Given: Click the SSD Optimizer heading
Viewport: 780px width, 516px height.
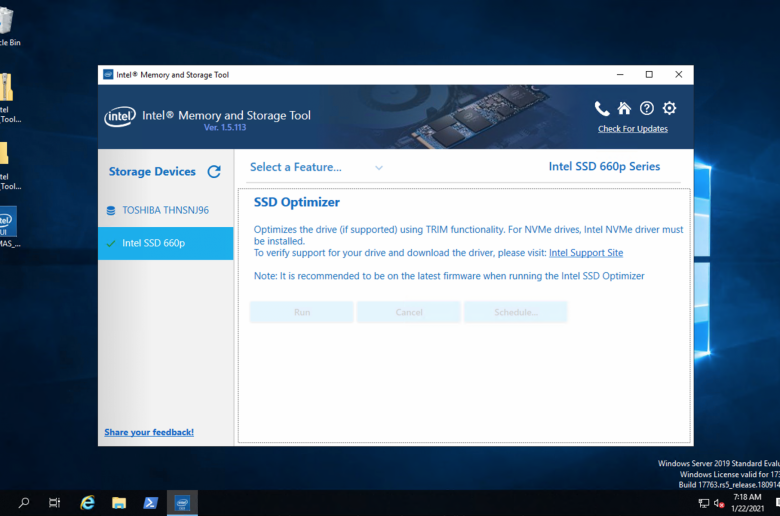Looking at the screenshot, I should [x=297, y=202].
